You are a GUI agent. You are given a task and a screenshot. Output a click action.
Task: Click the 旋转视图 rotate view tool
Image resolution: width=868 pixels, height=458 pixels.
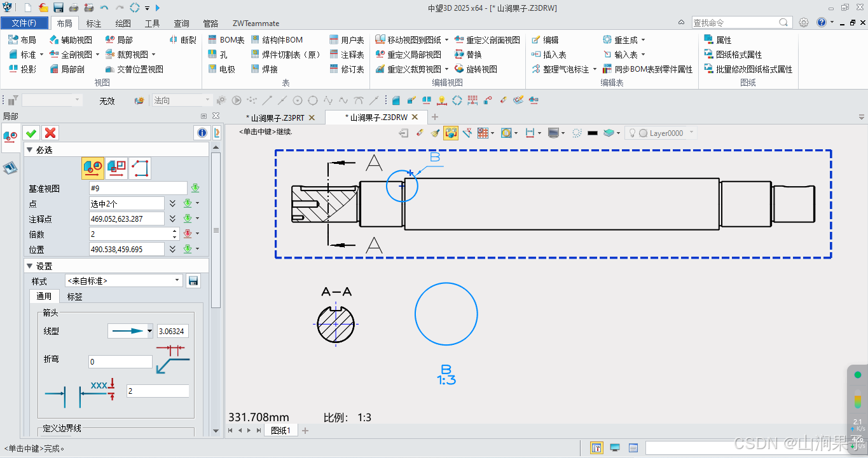[476, 69]
